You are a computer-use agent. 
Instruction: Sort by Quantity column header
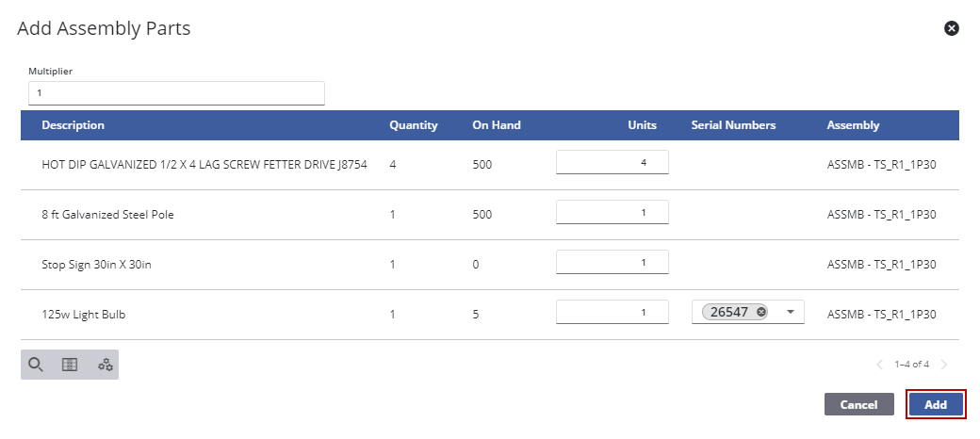pos(414,125)
